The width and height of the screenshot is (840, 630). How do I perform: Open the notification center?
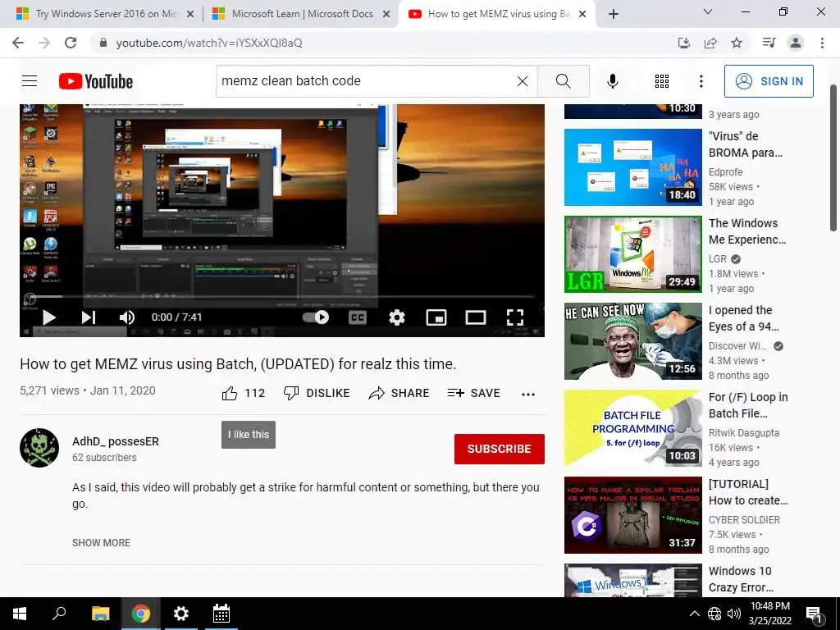(815, 614)
